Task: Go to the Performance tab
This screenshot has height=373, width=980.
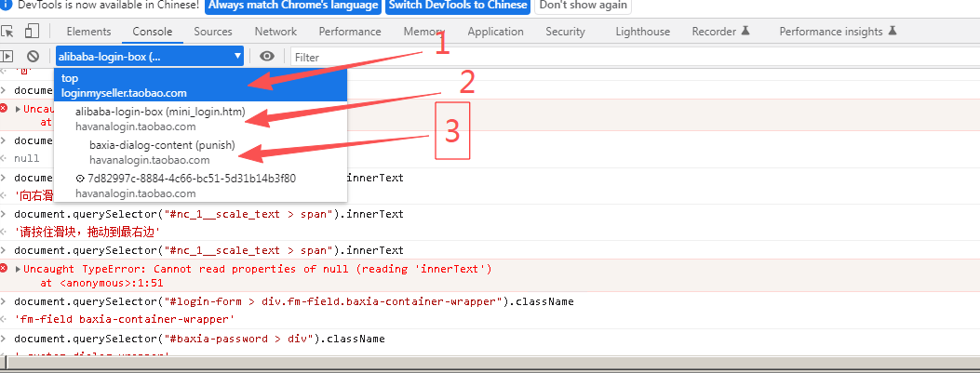Action: 350,32
